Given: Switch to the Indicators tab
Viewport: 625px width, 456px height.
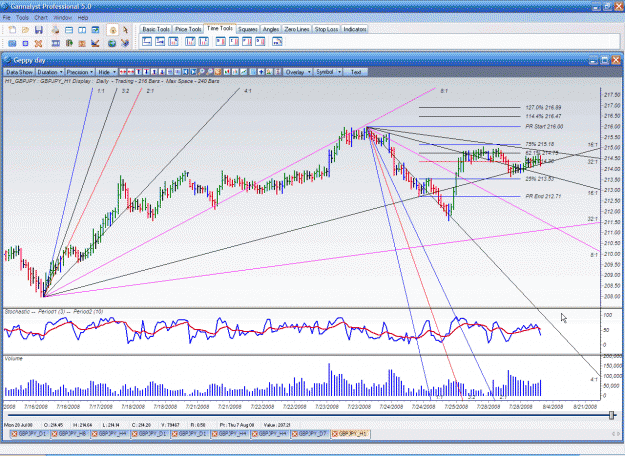Looking at the screenshot, I should tap(355, 29).
